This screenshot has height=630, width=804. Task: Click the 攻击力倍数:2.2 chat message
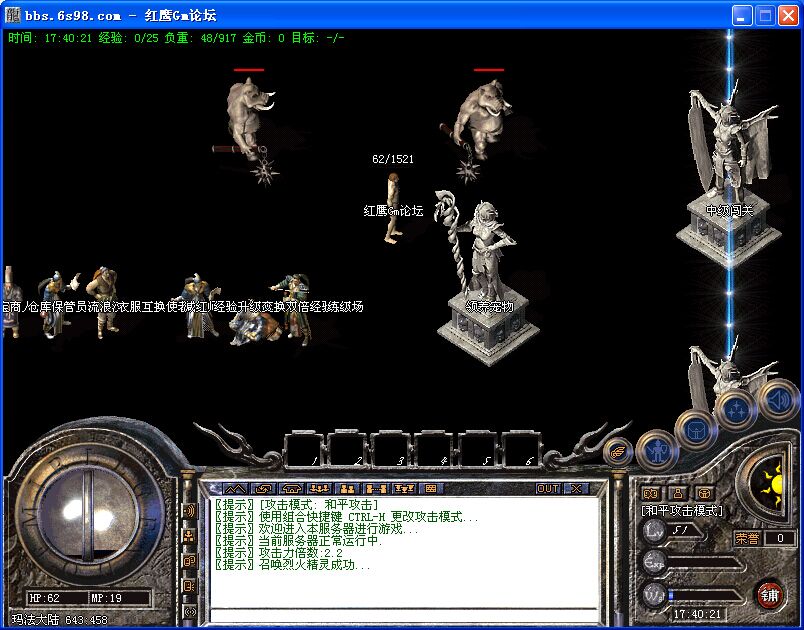[x=278, y=553]
